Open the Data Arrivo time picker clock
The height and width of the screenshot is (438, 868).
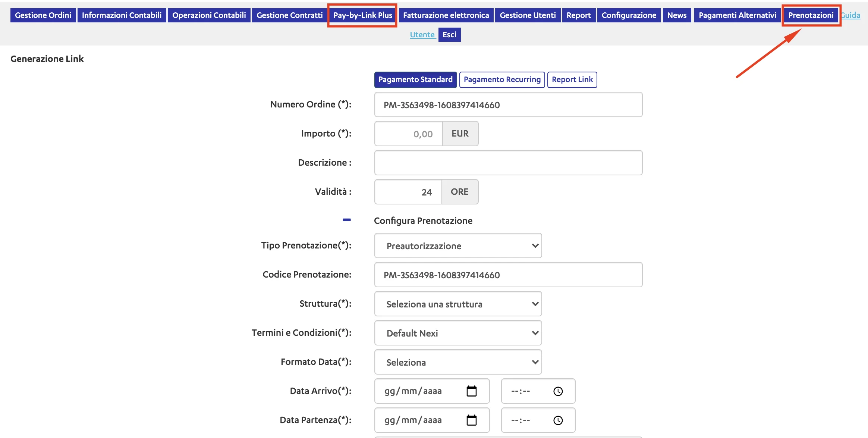point(557,391)
